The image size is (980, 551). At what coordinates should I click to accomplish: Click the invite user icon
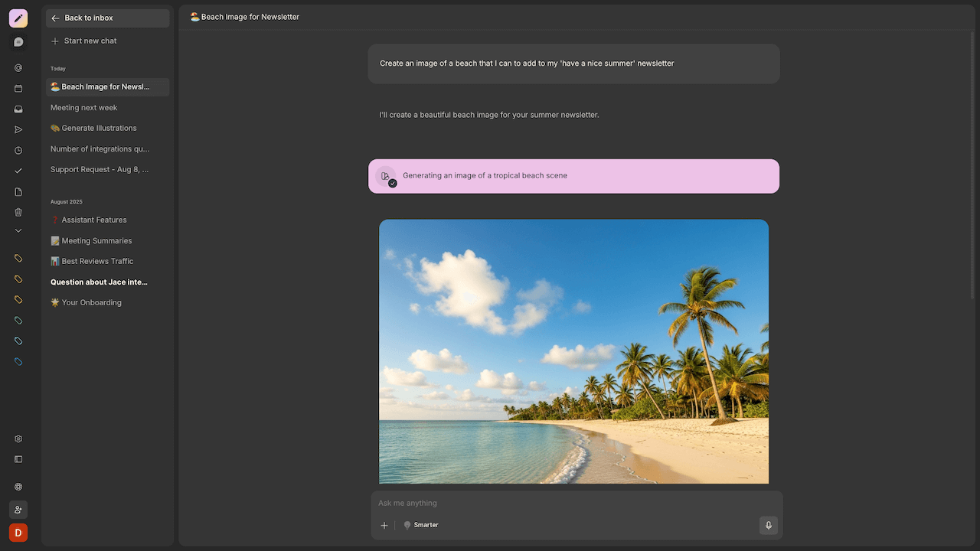click(x=18, y=510)
